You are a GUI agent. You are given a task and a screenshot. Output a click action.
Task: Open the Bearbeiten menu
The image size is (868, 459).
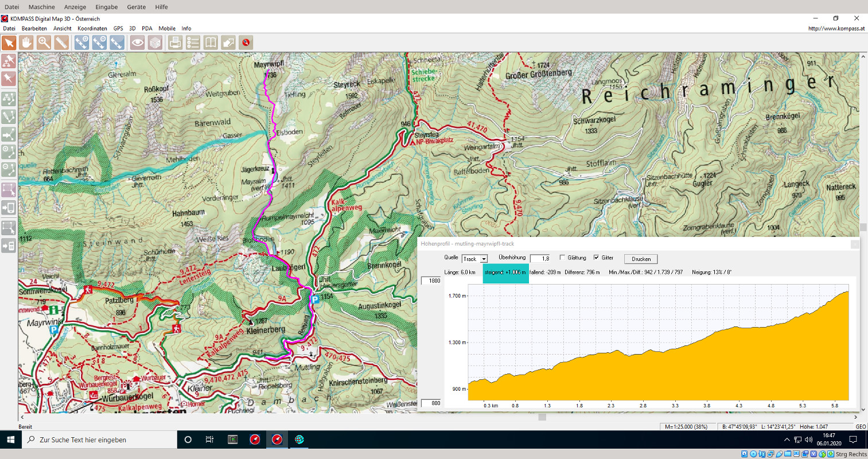[34, 28]
